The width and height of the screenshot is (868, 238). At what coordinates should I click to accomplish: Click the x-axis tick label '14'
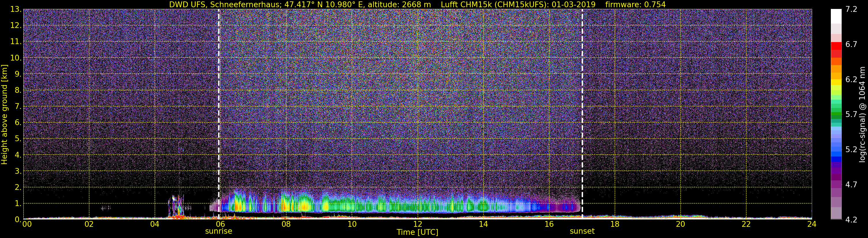point(483,224)
